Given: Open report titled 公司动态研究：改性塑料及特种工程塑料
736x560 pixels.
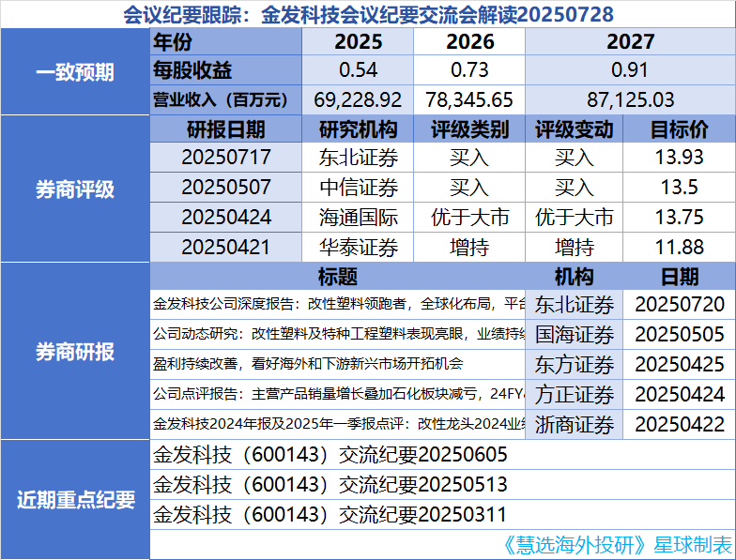Looking at the screenshot, I should click(x=338, y=334).
